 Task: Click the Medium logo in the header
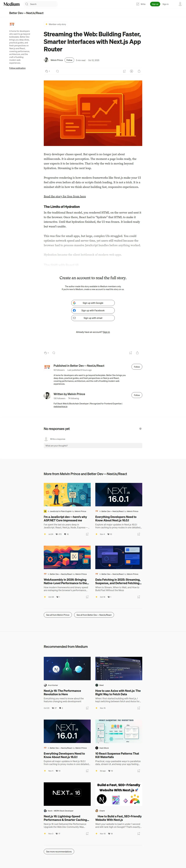click(x=11, y=4)
